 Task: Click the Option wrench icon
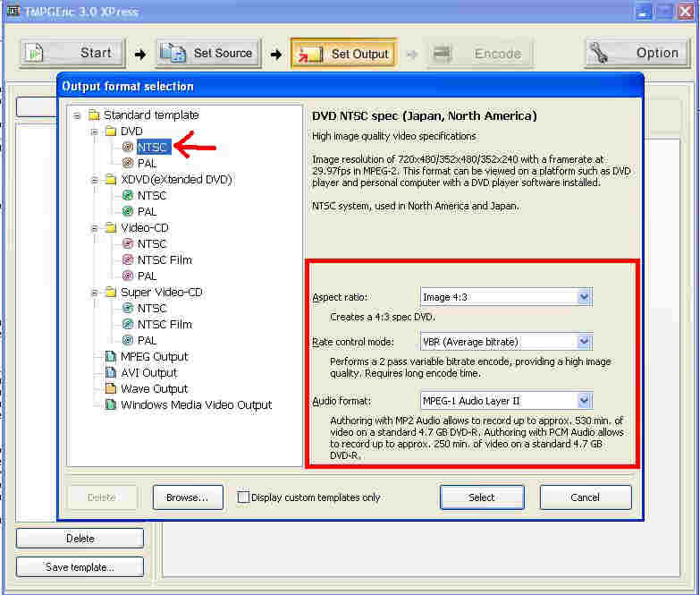(x=599, y=53)
